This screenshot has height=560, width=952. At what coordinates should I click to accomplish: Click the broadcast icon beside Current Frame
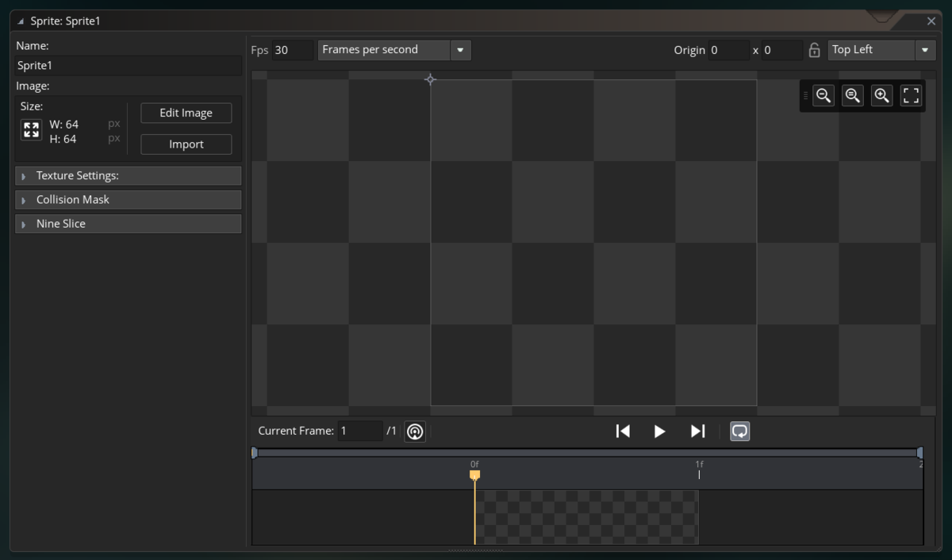point(415,432)
